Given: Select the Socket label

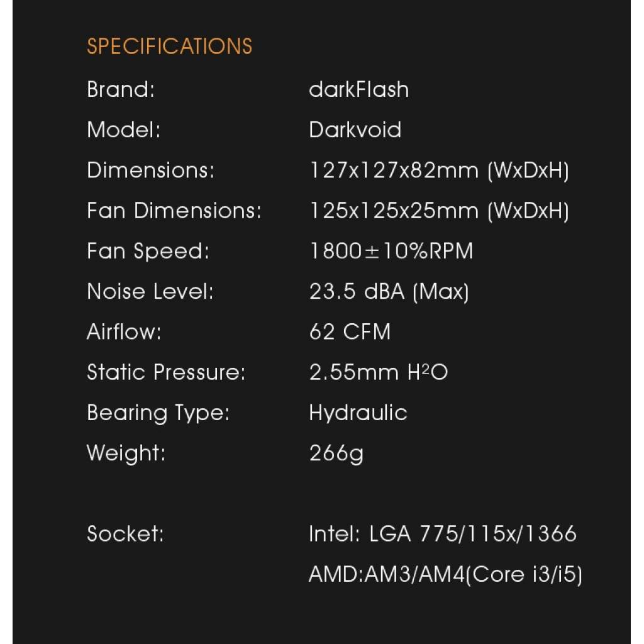Looking at the screenshot, I should pyautogui.click(x=125, y=533).
